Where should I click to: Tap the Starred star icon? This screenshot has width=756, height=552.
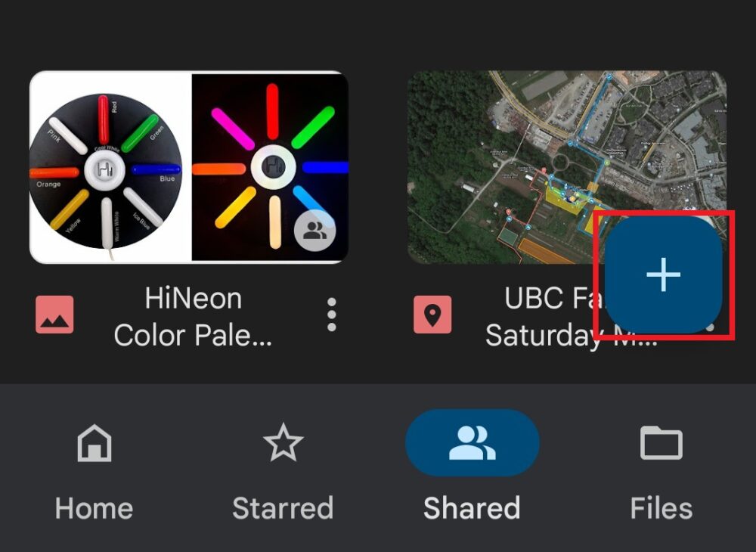[x=283, y=443]
